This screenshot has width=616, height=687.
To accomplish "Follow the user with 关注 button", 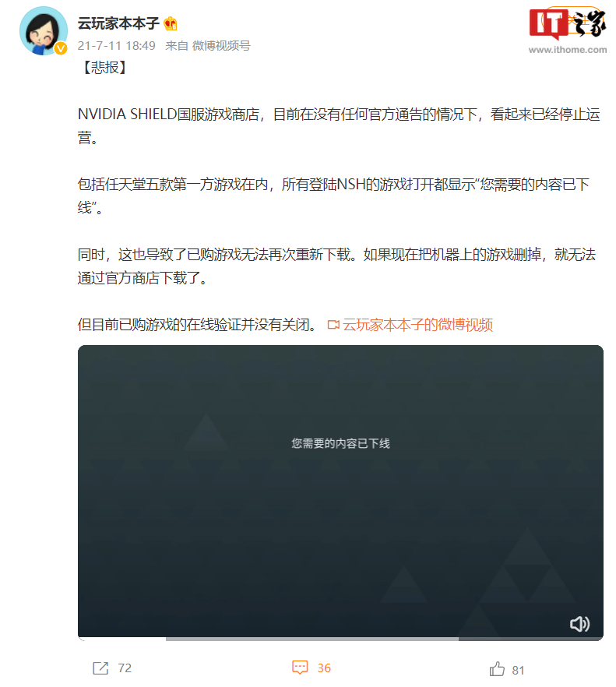I will pos(573,19).
